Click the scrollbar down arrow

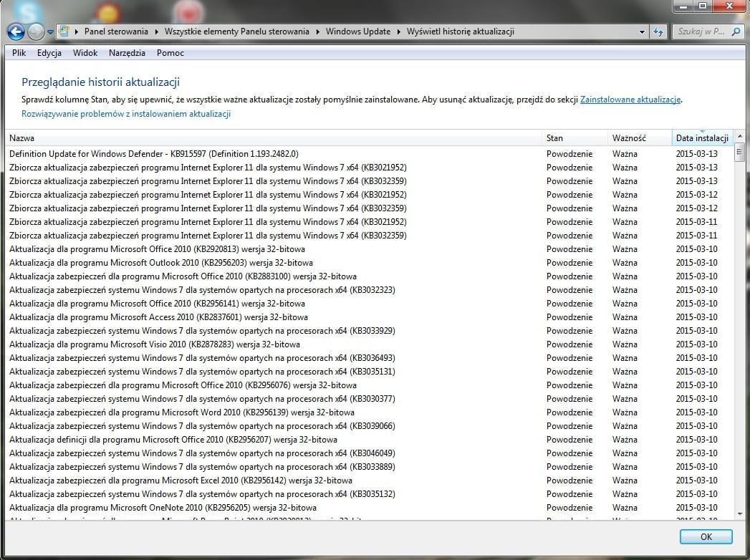coord(739,513)
